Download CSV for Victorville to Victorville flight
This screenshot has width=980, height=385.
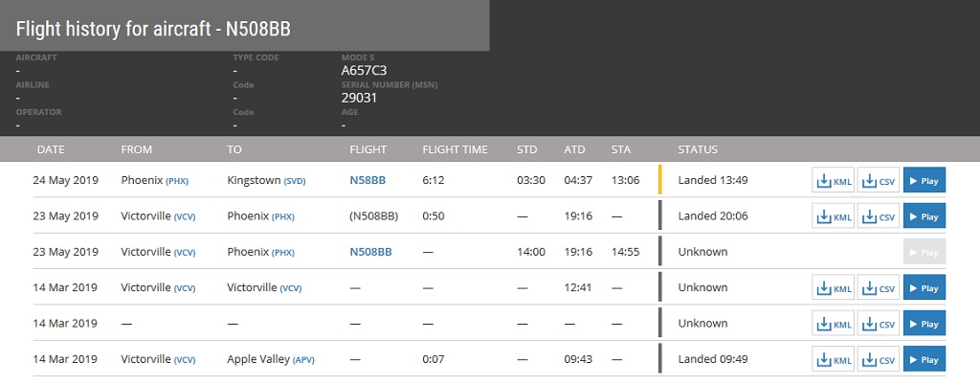[x=879, y=287]
